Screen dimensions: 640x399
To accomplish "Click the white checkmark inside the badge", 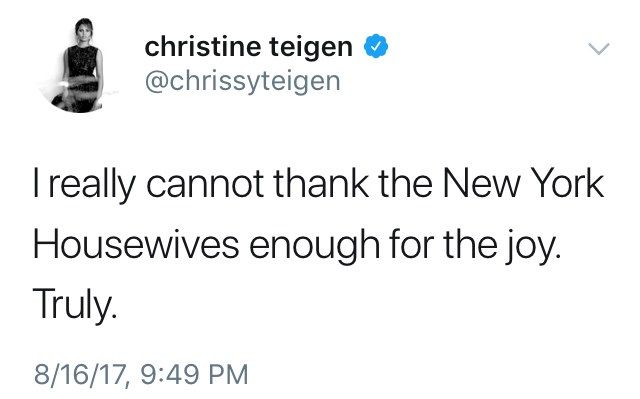I will (376, 47).
